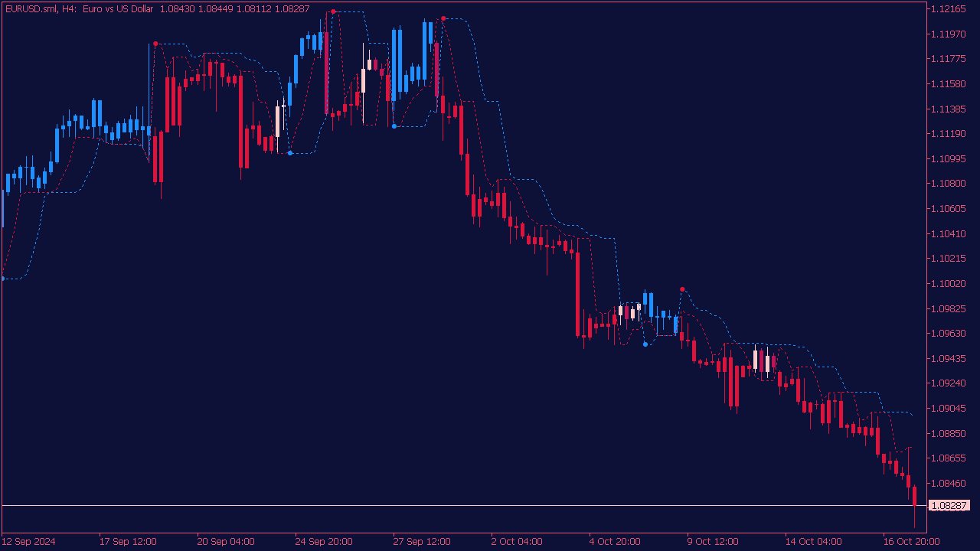Image resolution: width=980 pixels, height=551 pixels.
Task: Select the 1.10215 price axis label
Action: click(949, 259)
